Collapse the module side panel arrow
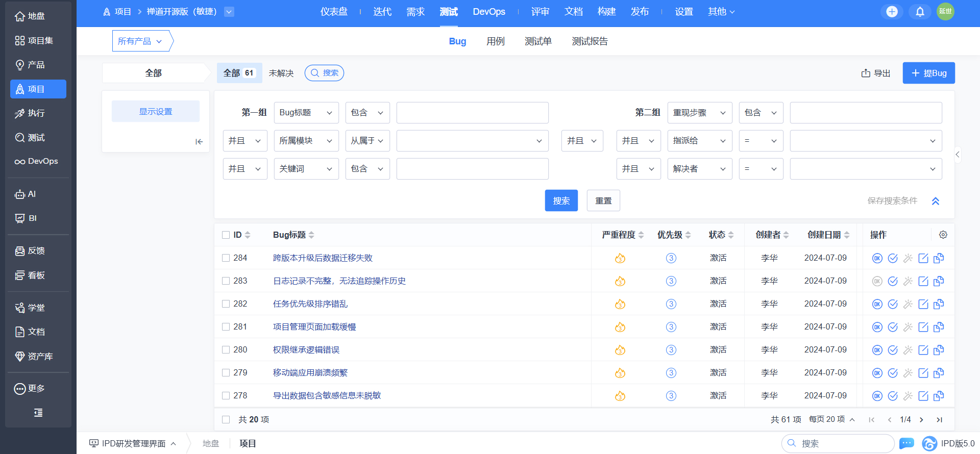Screen dimensions: 980x454 click(x=199, y=142)
